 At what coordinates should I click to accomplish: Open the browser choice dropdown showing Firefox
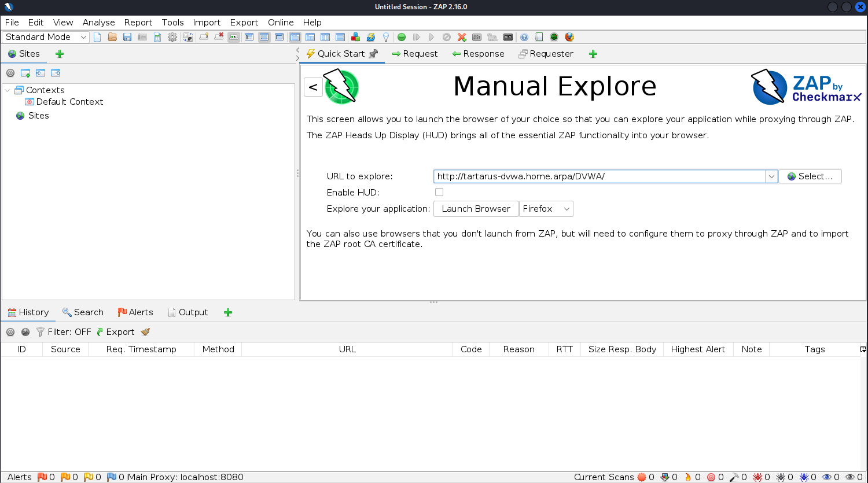tap(546, 208)
